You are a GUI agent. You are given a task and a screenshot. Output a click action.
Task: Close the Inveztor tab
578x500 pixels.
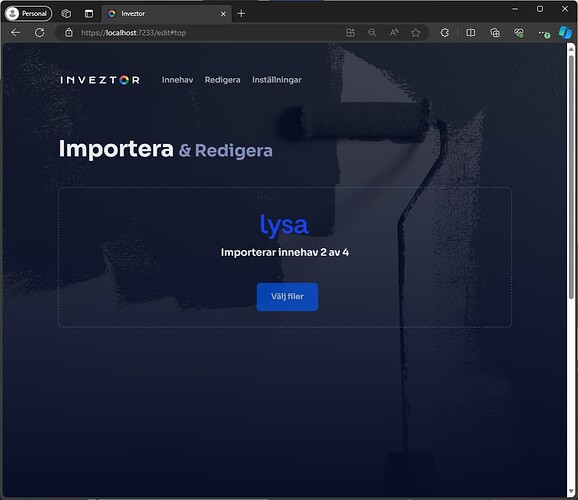[x=223, y=14]
